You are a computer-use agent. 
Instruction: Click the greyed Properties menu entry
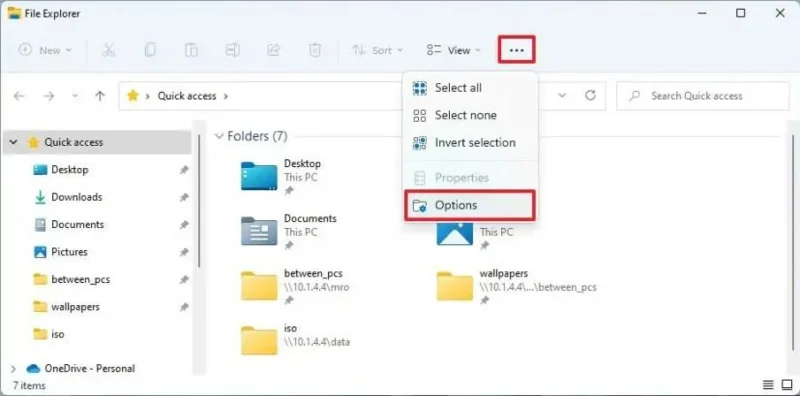(x=470, y=178)
